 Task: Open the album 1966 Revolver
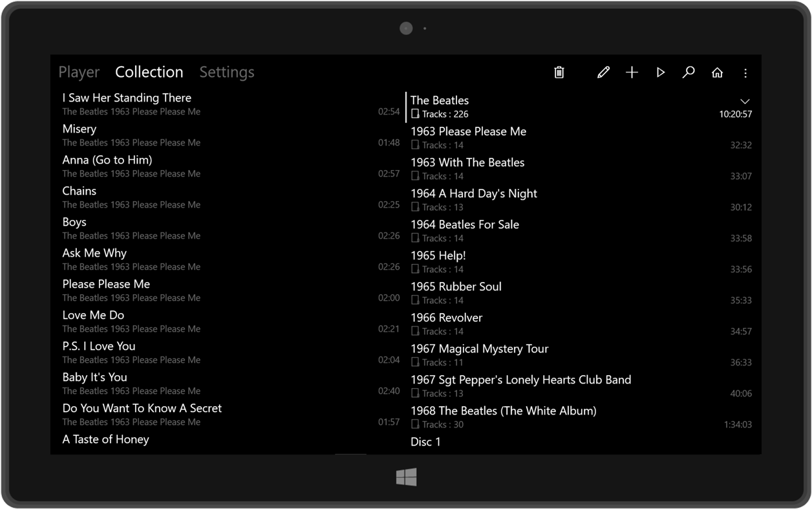point(447,318)
